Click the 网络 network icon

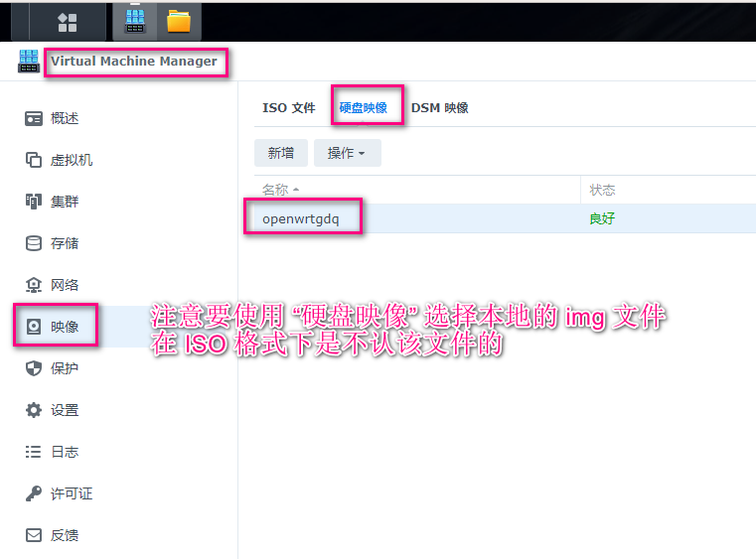33,285
